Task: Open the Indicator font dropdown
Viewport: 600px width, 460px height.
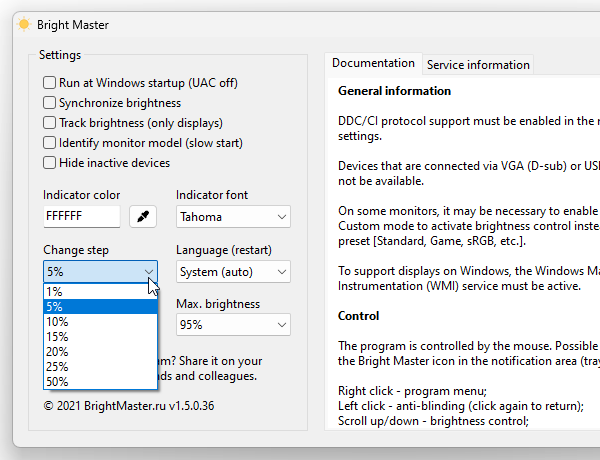Action: 233,217
